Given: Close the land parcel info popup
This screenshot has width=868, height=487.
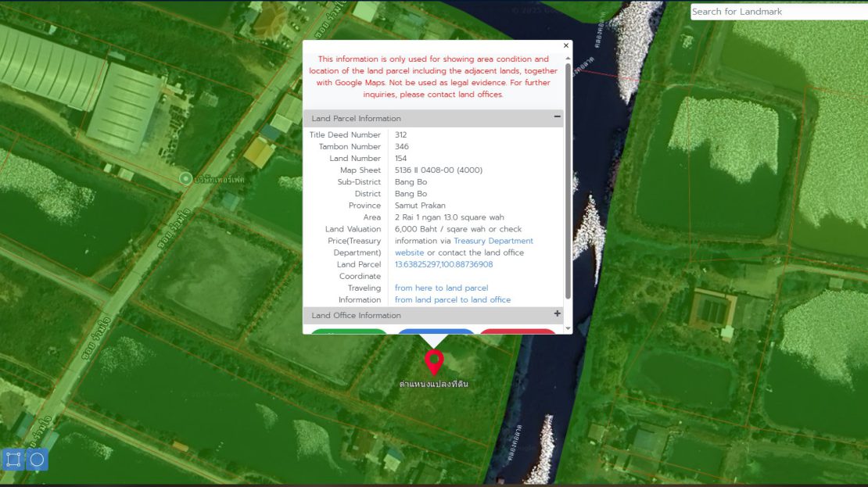Looking at the screenshot, I should (566, 46).
